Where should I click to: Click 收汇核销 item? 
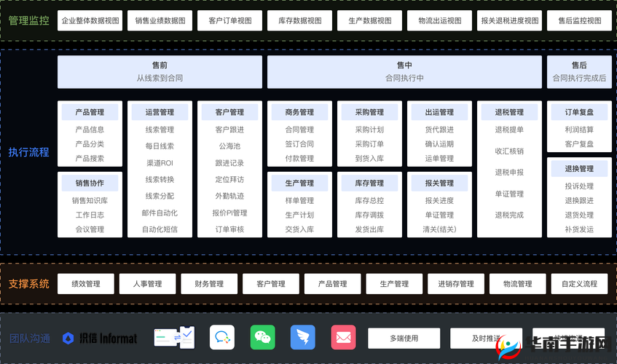[509, 151]
